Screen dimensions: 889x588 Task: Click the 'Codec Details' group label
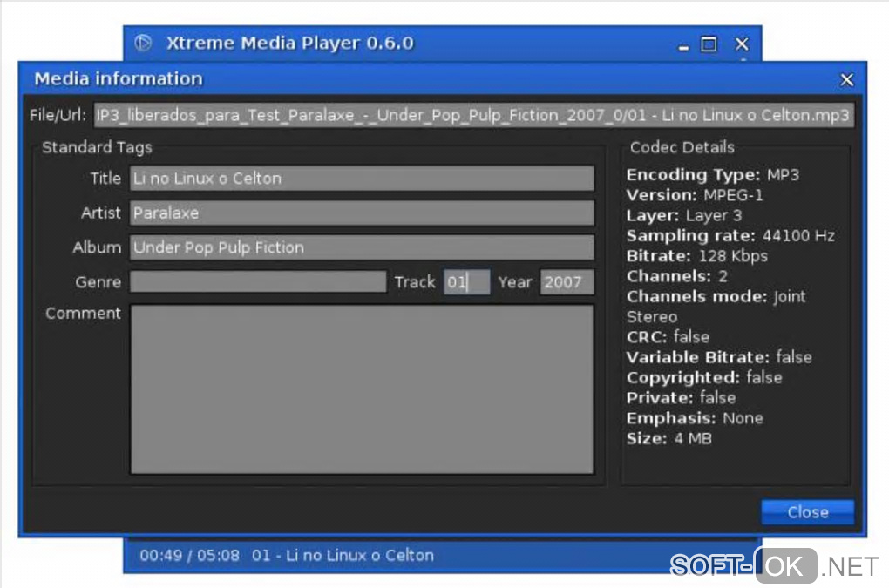click(682, 147)
